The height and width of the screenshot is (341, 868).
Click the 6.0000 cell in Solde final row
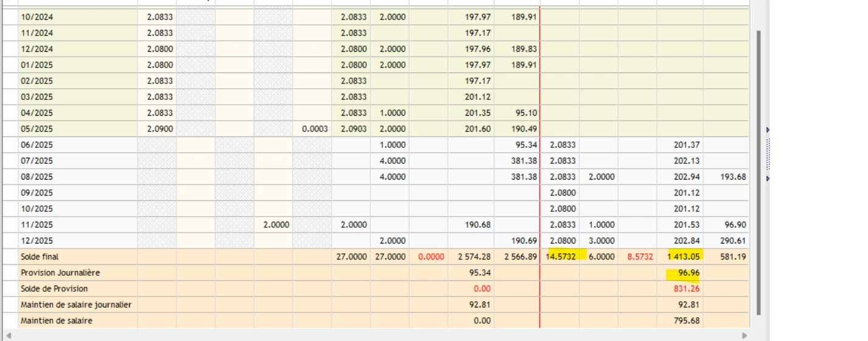(599, 257)
